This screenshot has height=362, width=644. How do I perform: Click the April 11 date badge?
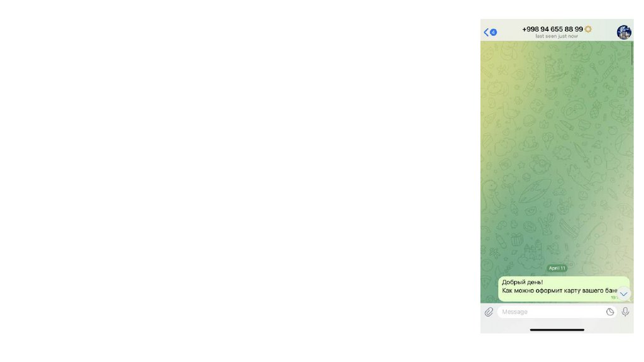click(557, 268)
